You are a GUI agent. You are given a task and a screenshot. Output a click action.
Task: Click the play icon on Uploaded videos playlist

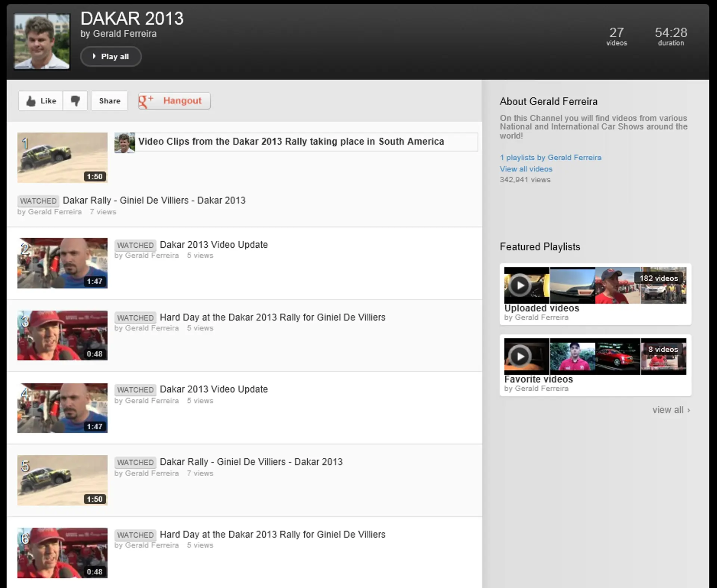519,285
